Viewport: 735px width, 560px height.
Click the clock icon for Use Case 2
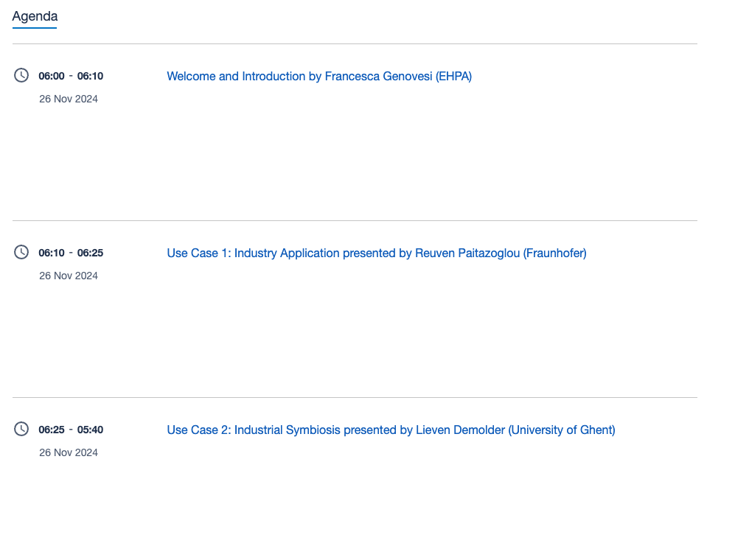[x=21, y=429]
